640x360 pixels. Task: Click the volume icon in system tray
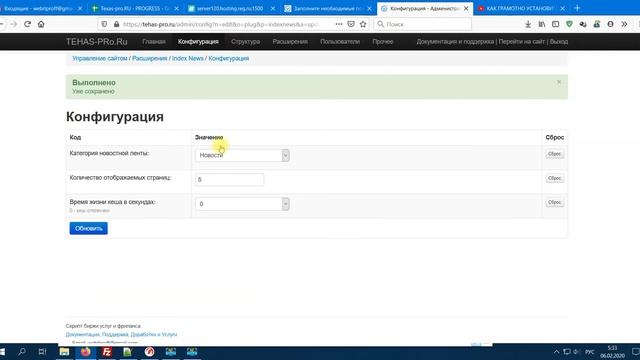click(x=576, y=352)
